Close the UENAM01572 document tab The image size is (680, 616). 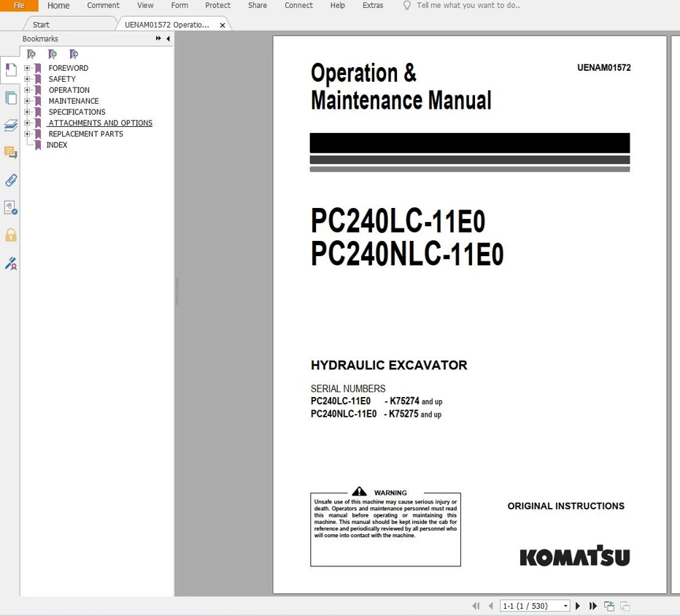[223, 25]
